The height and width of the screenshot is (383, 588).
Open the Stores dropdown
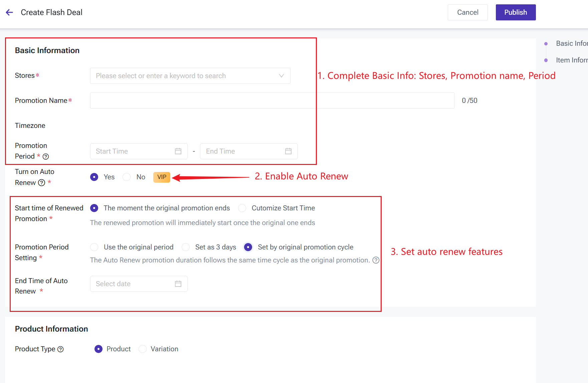click(x=190, y=76)
